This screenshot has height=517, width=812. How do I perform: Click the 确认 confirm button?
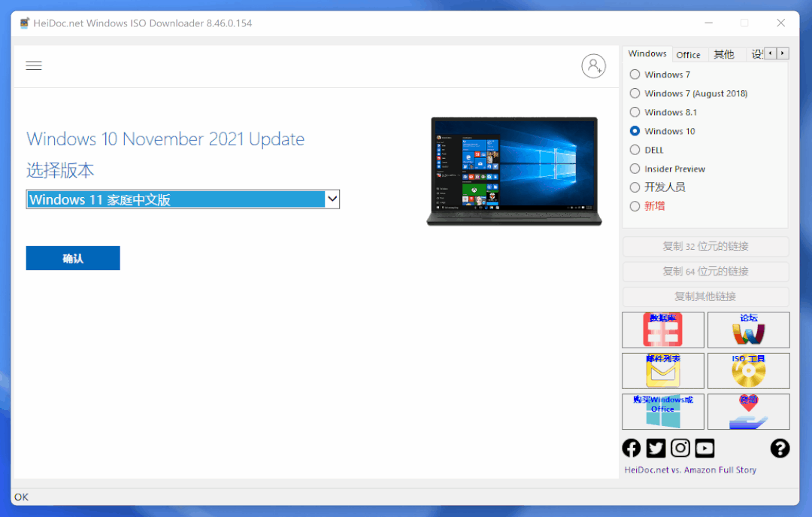73,258
